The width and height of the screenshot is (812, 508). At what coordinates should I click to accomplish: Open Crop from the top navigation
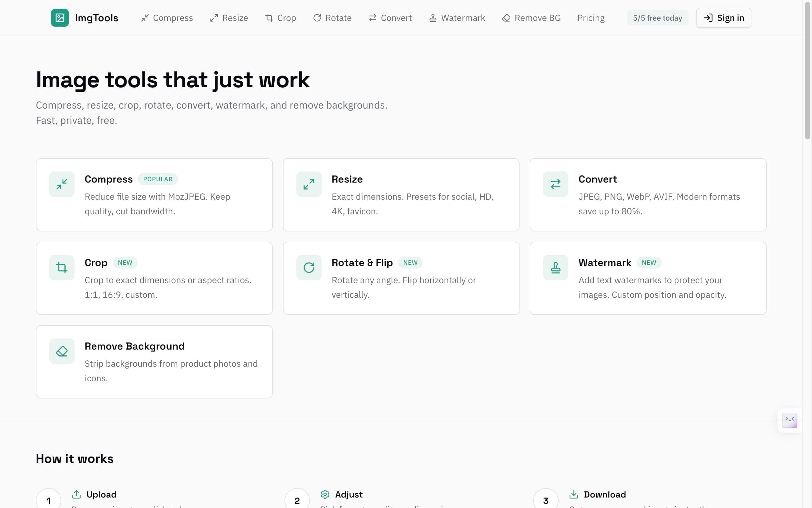click(280, 18)
